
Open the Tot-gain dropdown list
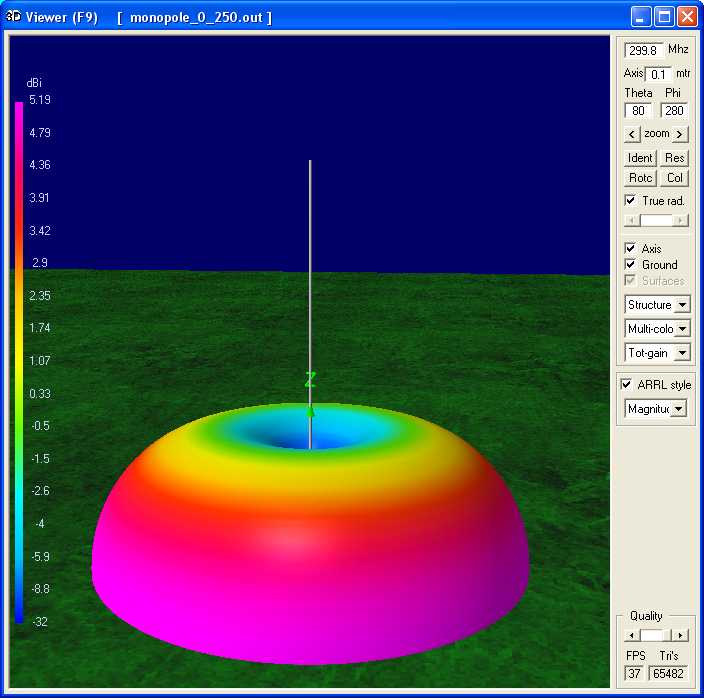[682, 353]
